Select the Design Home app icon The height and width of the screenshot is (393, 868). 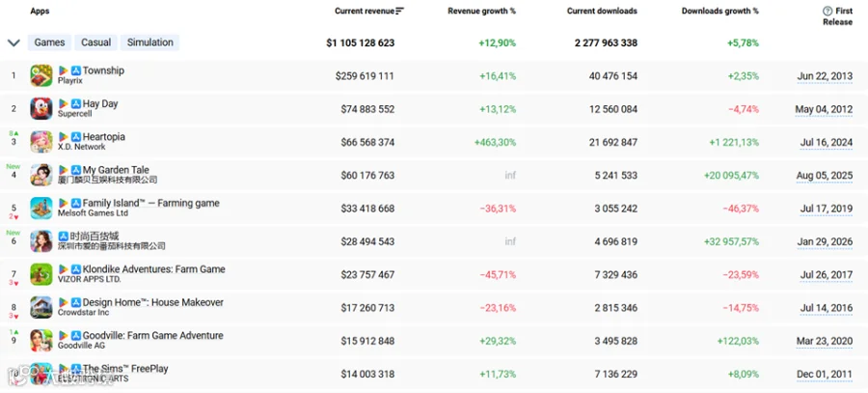(x=41, y=307)
